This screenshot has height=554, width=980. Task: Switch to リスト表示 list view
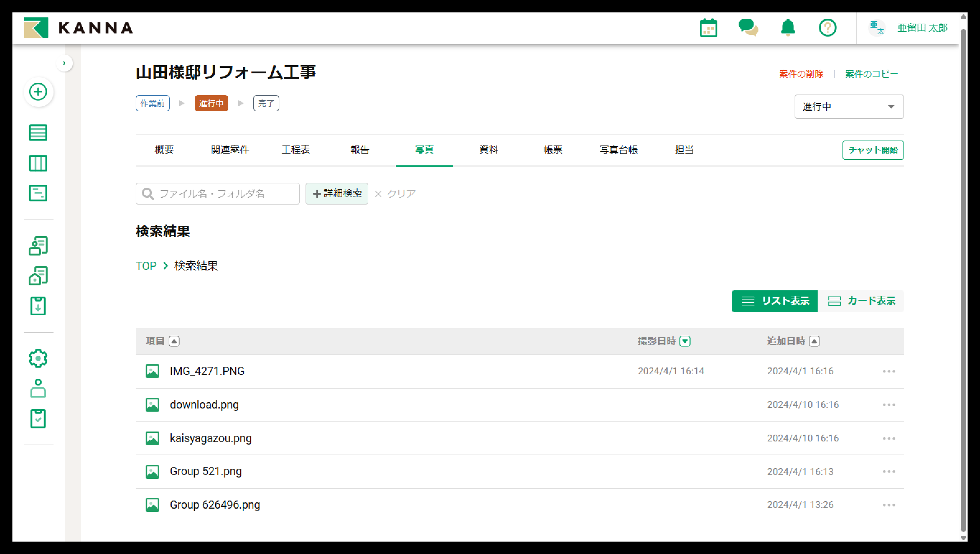(x=774, y=301)
